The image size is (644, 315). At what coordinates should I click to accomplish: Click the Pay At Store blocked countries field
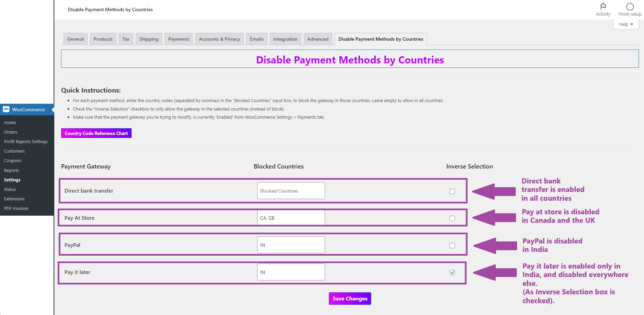click(x=291, y=218)
